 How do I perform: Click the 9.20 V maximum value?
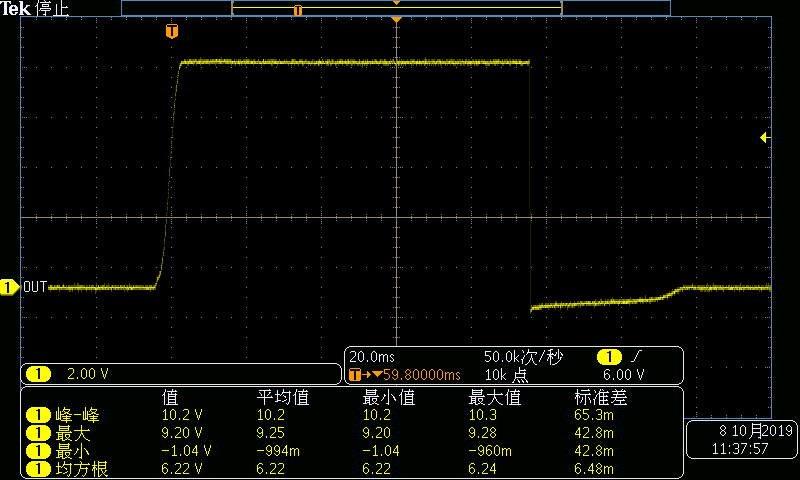coord(182,433)
